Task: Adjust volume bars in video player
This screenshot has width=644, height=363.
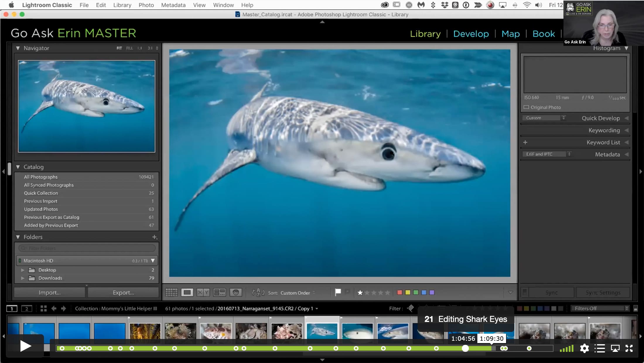Action: [x=566, y=348]
